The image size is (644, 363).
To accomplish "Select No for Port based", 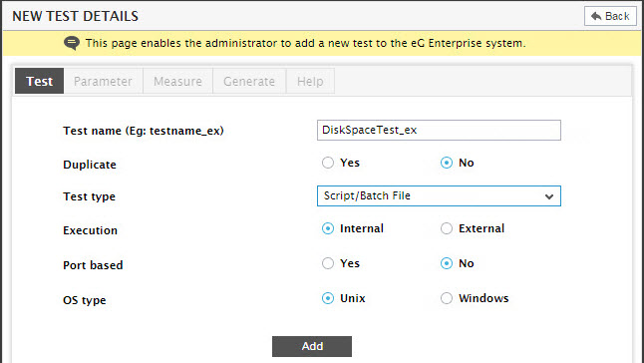I will click(447, 263).
